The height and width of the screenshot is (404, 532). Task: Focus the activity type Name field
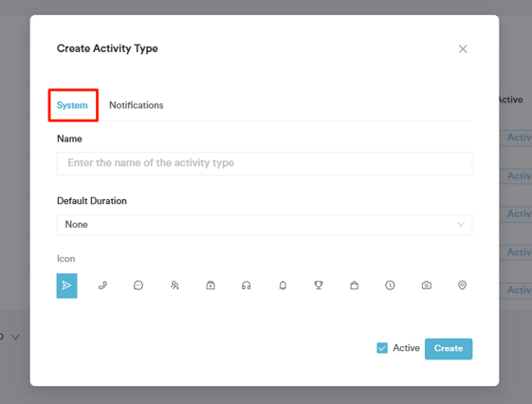pos(265,163)
